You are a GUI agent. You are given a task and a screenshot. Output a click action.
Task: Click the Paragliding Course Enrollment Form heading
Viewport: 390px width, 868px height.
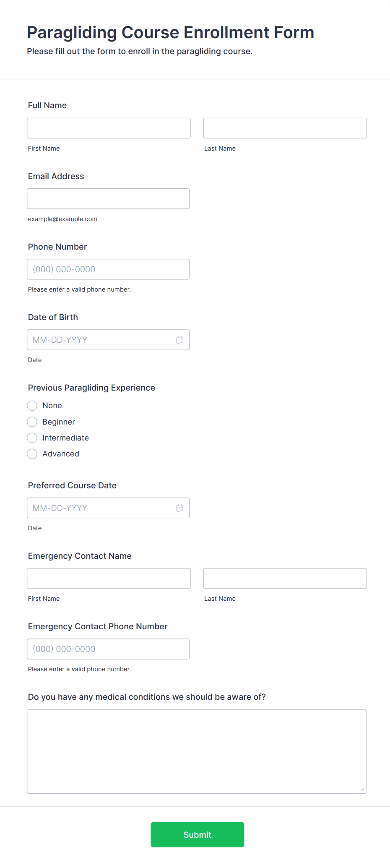point(171,32)
